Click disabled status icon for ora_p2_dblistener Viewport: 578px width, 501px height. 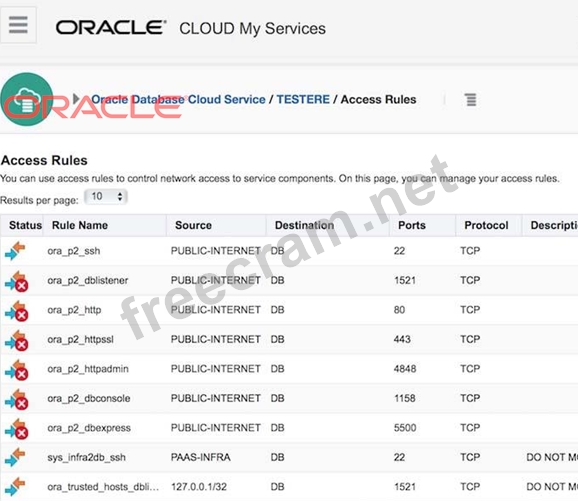(x=17, y=281)
